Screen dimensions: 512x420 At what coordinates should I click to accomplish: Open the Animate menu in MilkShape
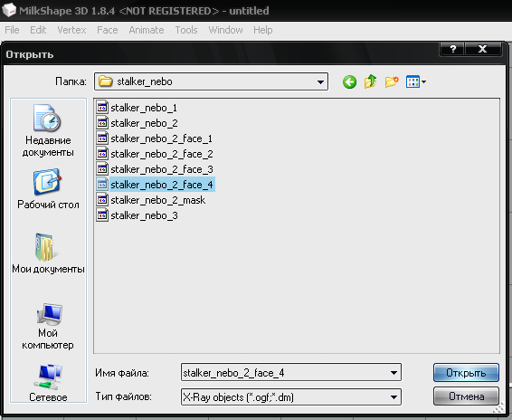147,30
